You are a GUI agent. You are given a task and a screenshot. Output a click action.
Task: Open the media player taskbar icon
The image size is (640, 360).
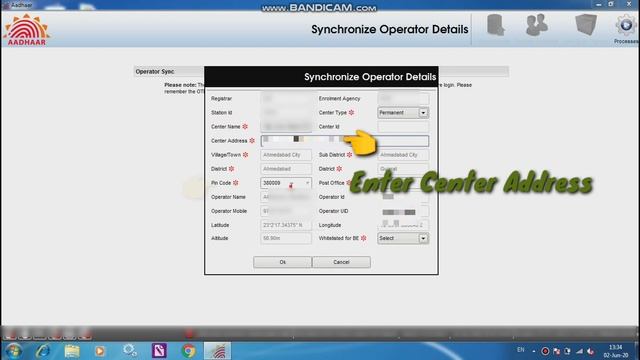100,351
